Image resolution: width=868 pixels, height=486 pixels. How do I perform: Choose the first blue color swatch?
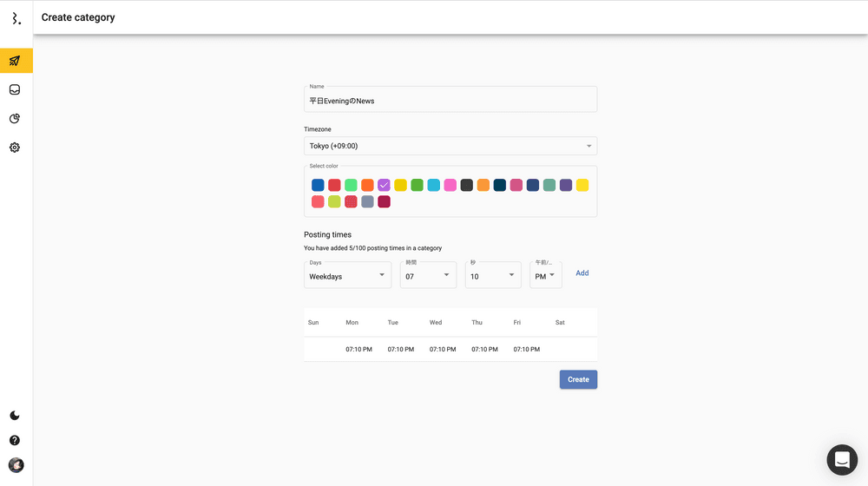(x=318, y=185)
